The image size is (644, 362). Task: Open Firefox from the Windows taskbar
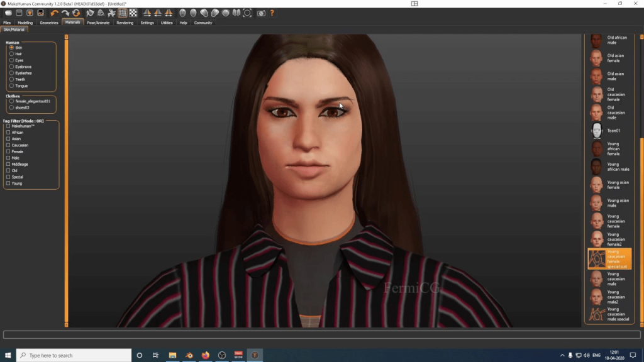point(206,355)
